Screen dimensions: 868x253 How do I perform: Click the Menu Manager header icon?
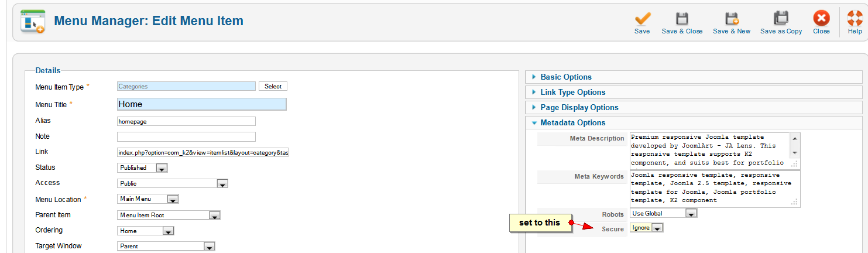coord(32,22)
